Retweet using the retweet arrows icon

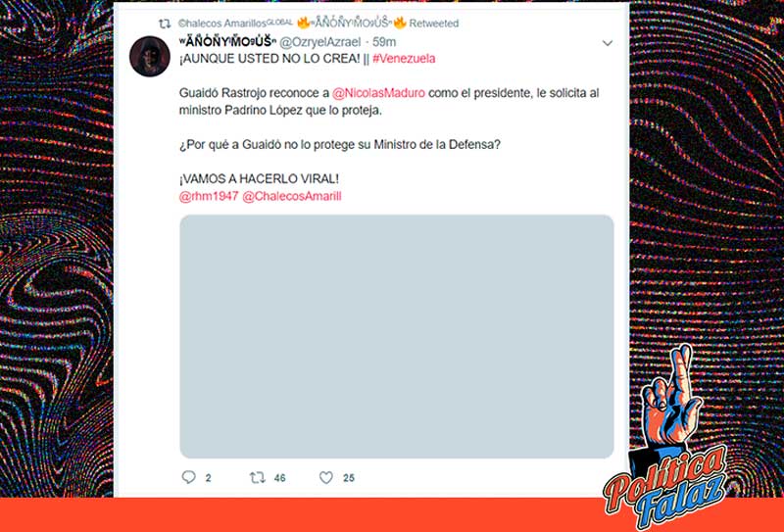tap(257, 477)
